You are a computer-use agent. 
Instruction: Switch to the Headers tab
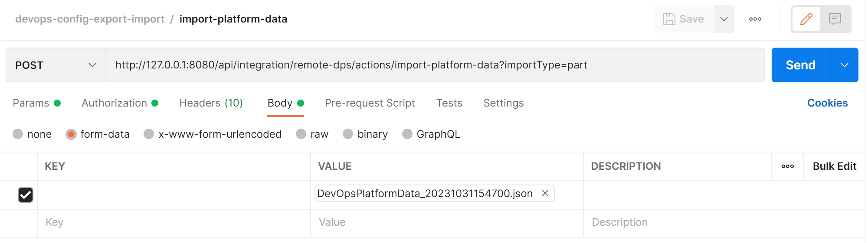click(211, 103)
